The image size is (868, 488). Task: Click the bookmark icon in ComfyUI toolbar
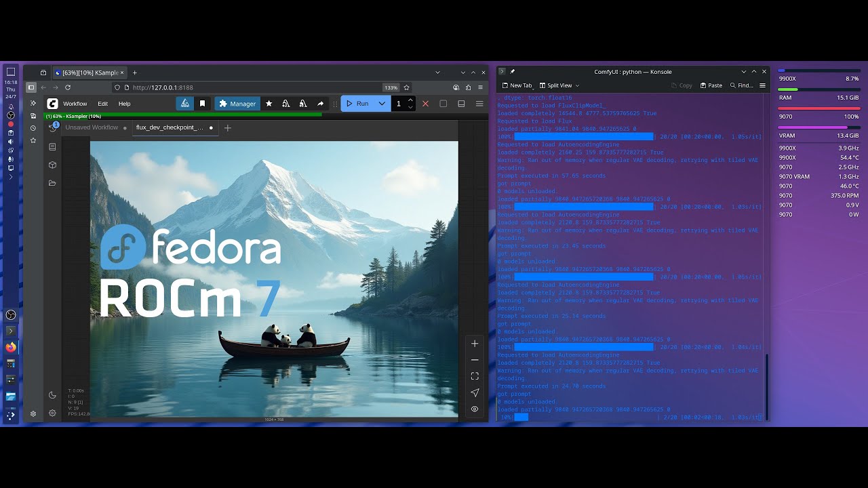tap(202, 104)
